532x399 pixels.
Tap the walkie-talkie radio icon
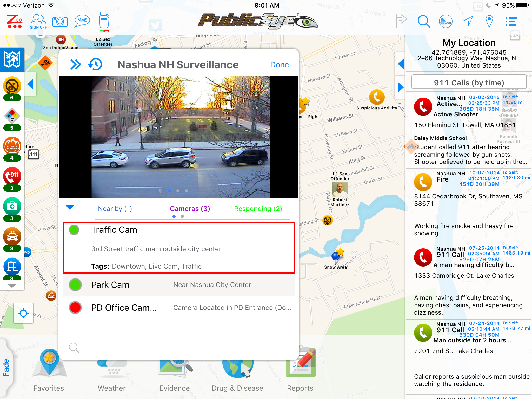pyautogui.click(x=104, y=22)
